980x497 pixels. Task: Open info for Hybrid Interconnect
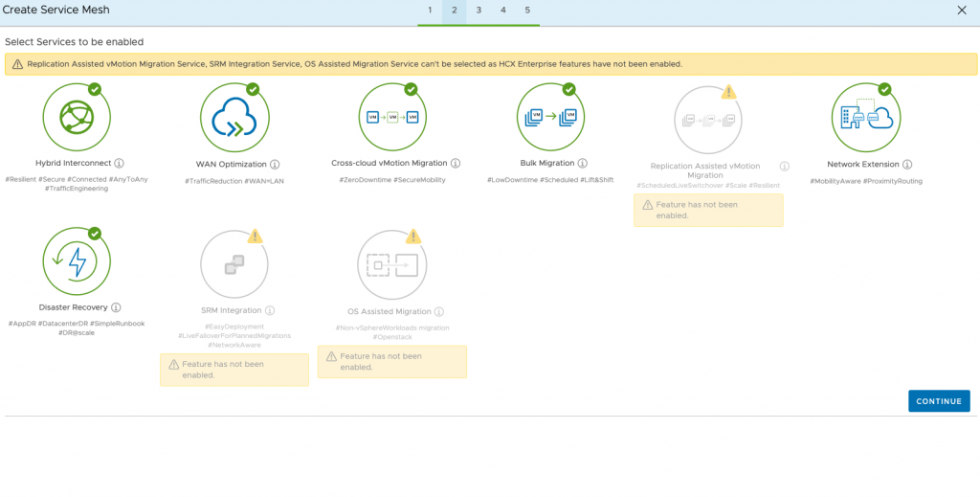click(119, 163)
